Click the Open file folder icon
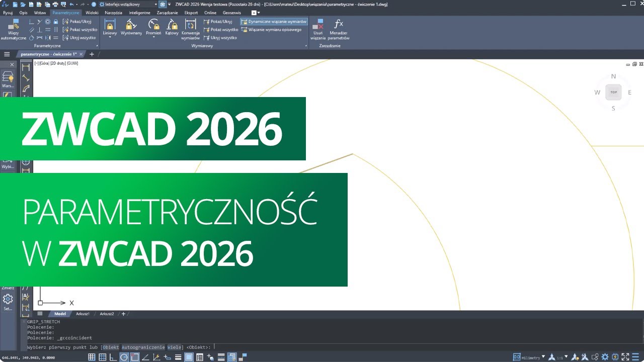Screen dimensions: 644x362 click(23, 4)
